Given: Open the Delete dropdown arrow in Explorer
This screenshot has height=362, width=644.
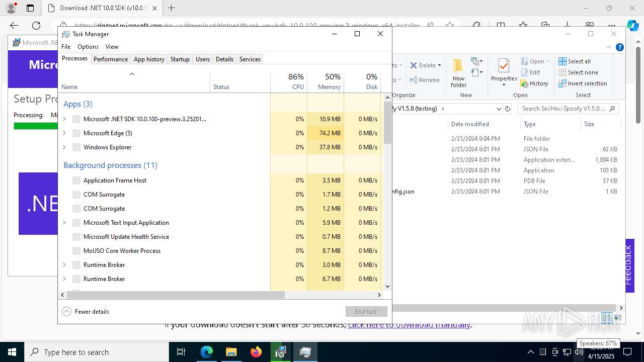Looking at the screenshot, I should (439, 65).
